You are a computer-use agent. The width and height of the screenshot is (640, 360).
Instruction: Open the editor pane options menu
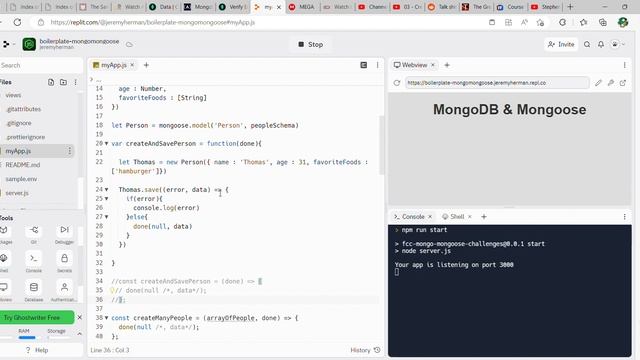(x=378, y=65)
